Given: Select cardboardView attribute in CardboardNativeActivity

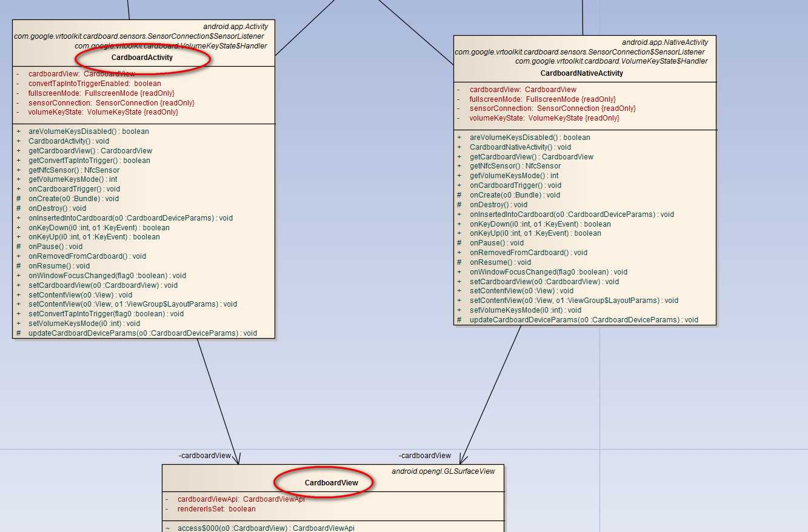Looking at the screenshot, I should point(523,90).
